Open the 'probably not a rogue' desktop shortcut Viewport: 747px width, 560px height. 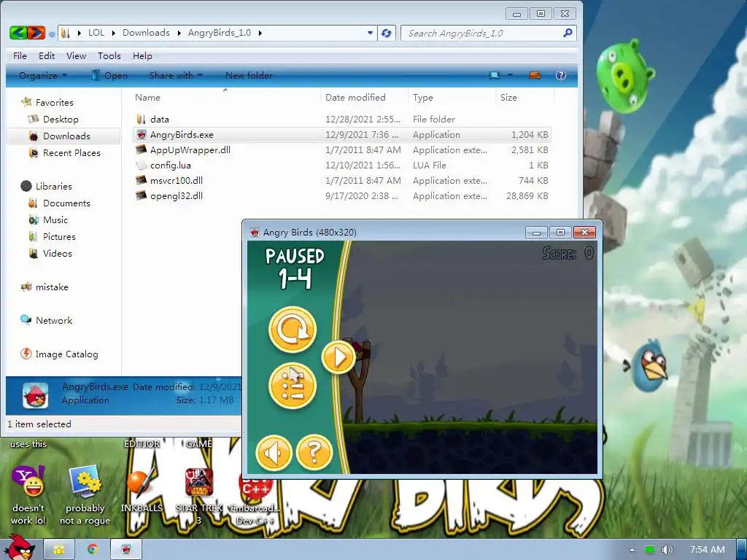click(x=85, y=495)
